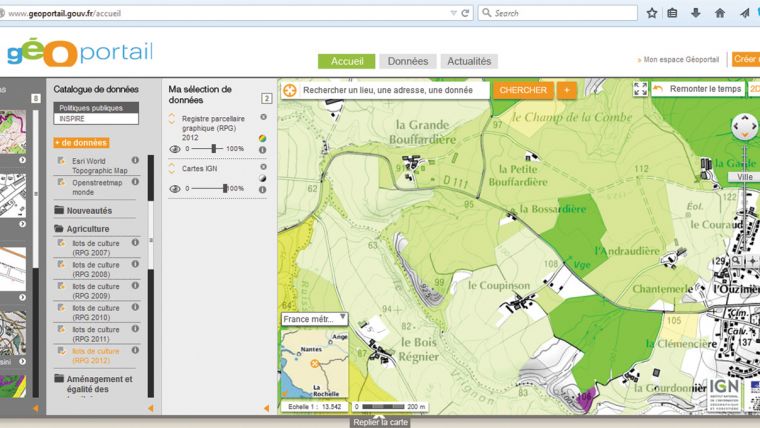Select Politiques publiques catalogue tab
The image size is (760, 428).
(96, 108)
